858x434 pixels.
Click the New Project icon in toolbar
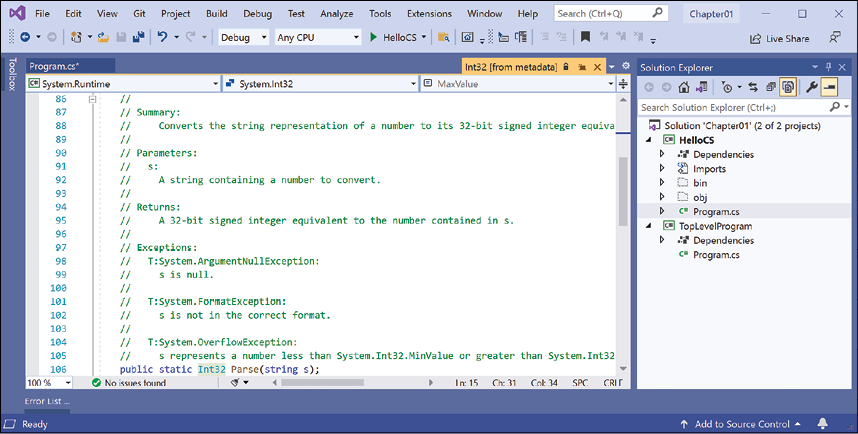click(x=76, y=37)
